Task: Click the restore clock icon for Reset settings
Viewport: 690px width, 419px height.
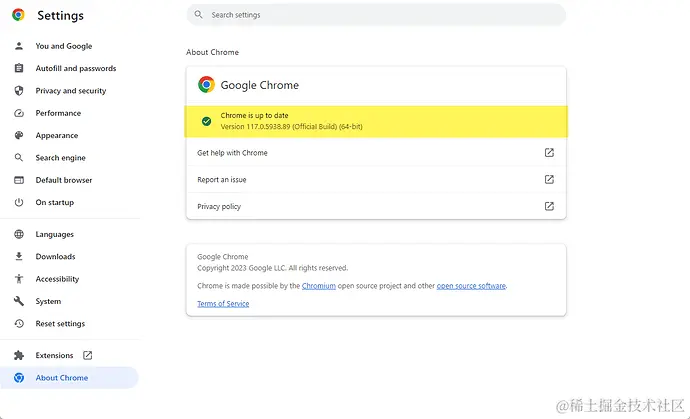Action: click(x=19, y=323)
